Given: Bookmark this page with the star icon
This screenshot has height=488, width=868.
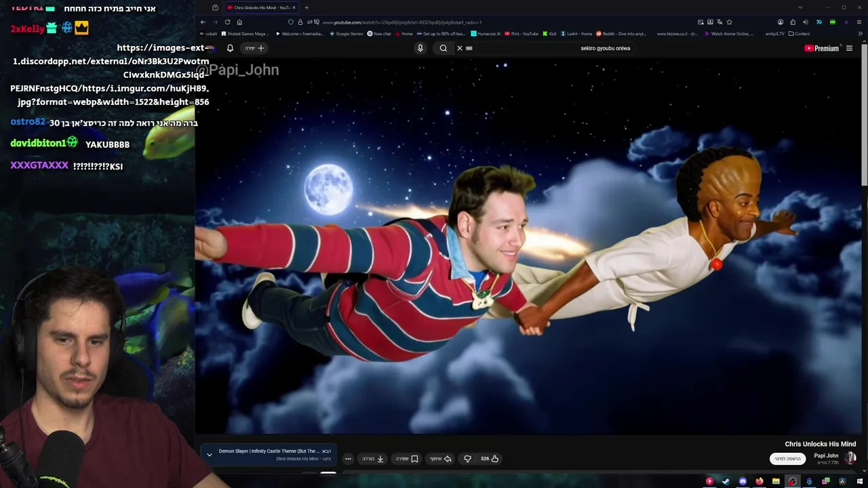Looking at the screenshot, I should point(729,22).
